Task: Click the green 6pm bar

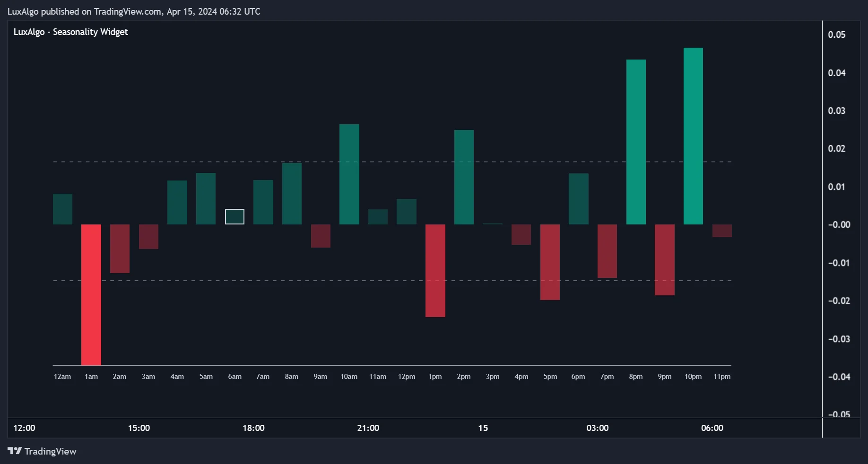Action: (x=579, y=199)
